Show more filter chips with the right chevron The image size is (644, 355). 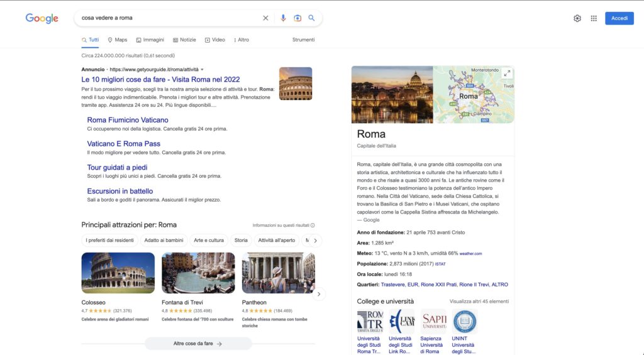[x=316, y=241]
